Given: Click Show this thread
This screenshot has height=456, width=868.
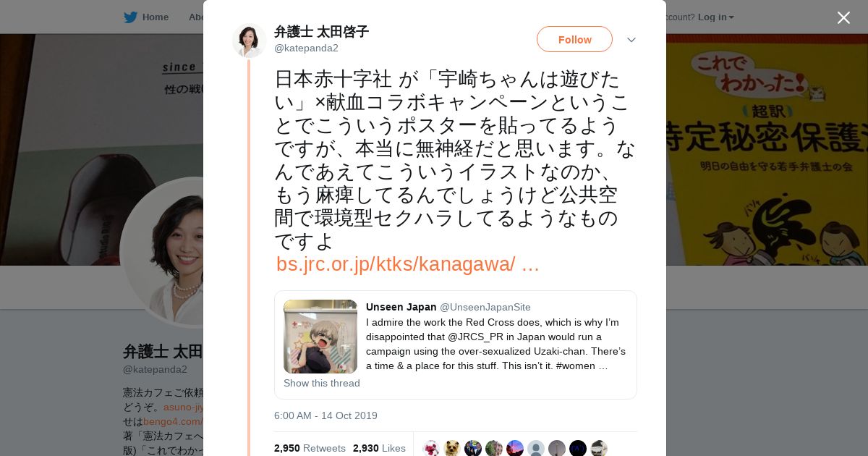Looking at the screenshot, I should click(x=322, y=383).
